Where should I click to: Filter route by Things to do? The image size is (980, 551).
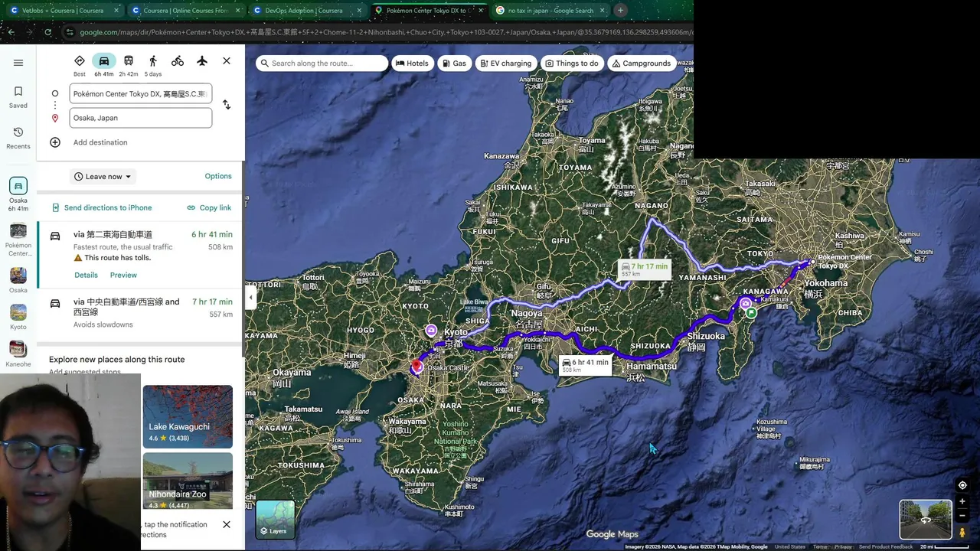point(572,64)
